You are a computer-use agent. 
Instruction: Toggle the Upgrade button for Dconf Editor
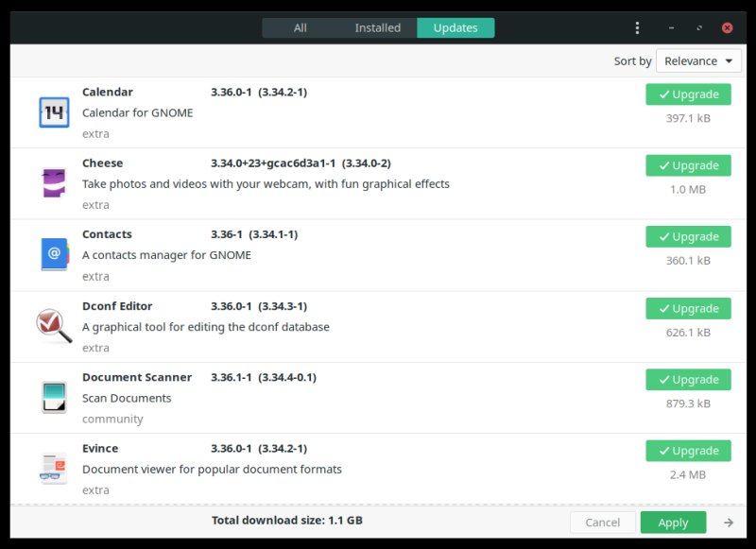[688, 308]
